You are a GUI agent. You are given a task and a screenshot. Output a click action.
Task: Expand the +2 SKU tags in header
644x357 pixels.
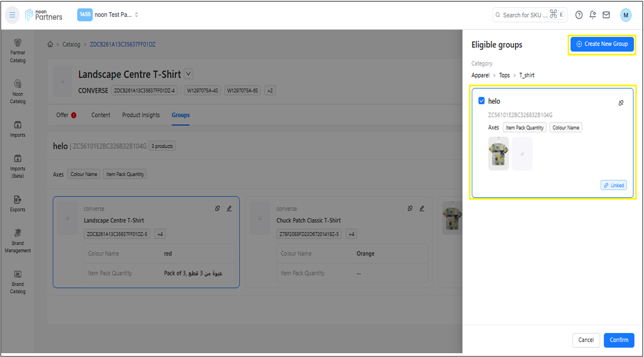270,91
